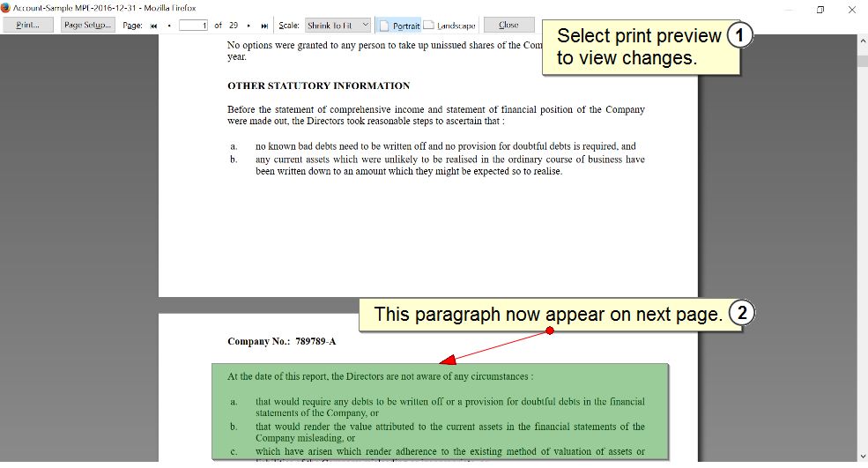Viewport: 868px width, 468px height.
Task: Click the green highlighted paragraph
Action: pyautogui.click(x=439, y=411)
